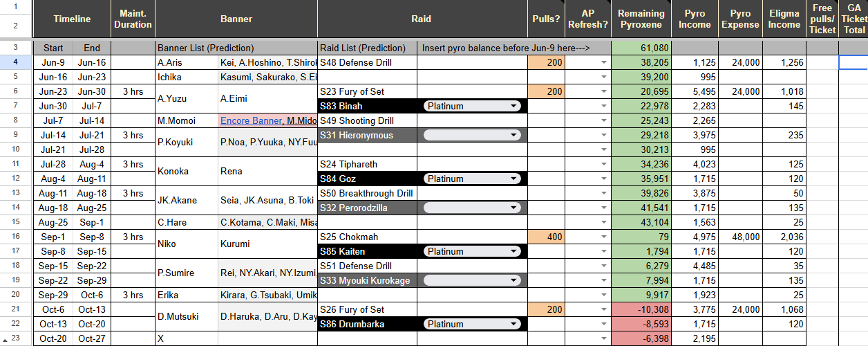
Task: Open AP Refresh dropdown arrow in S26 Fury of Set row
Action: click(604, 310)
